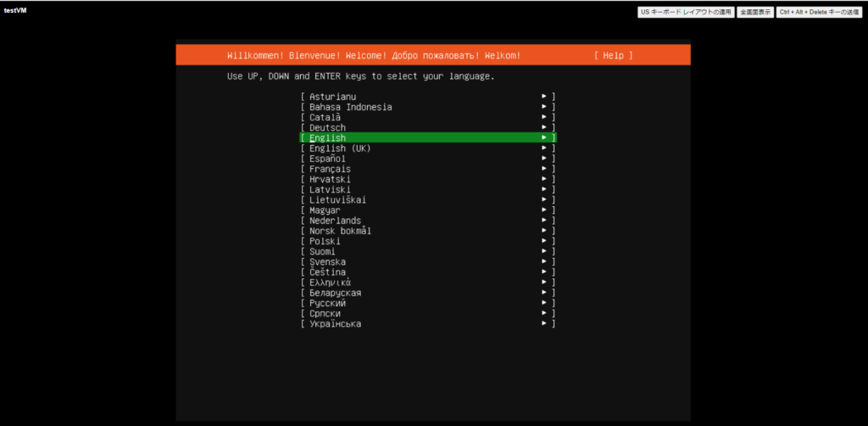868x426 pixels.
Task: Choose Hrvatski language entry
Action: [428, 180]
